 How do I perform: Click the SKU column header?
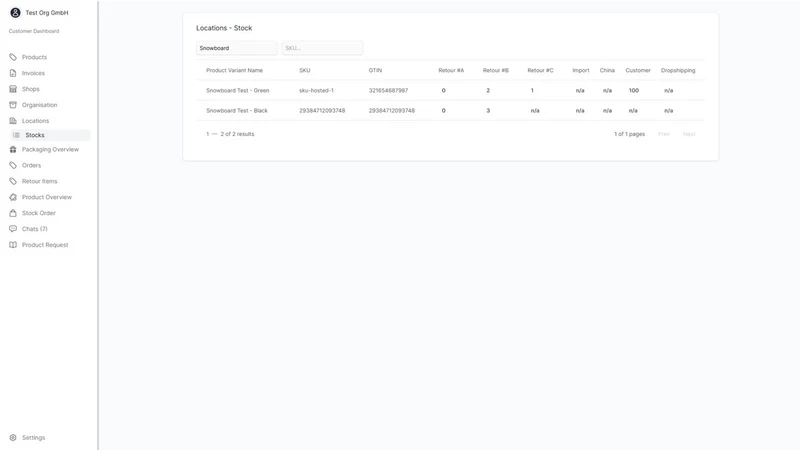point(305,70)
